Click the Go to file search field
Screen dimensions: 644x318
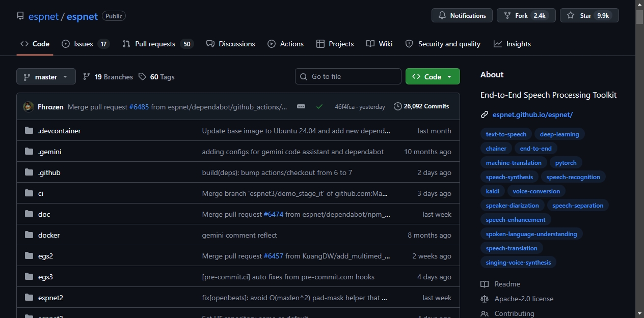pyautogui.click(x=348, y=76)
